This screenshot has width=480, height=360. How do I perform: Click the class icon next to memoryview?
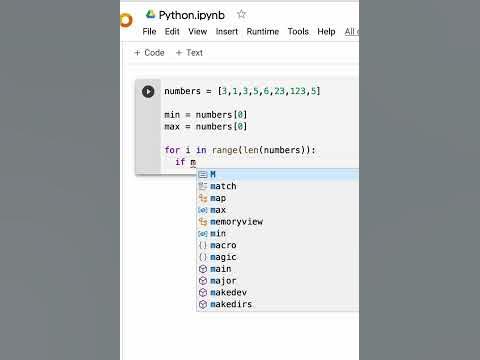tap(203, 222)
